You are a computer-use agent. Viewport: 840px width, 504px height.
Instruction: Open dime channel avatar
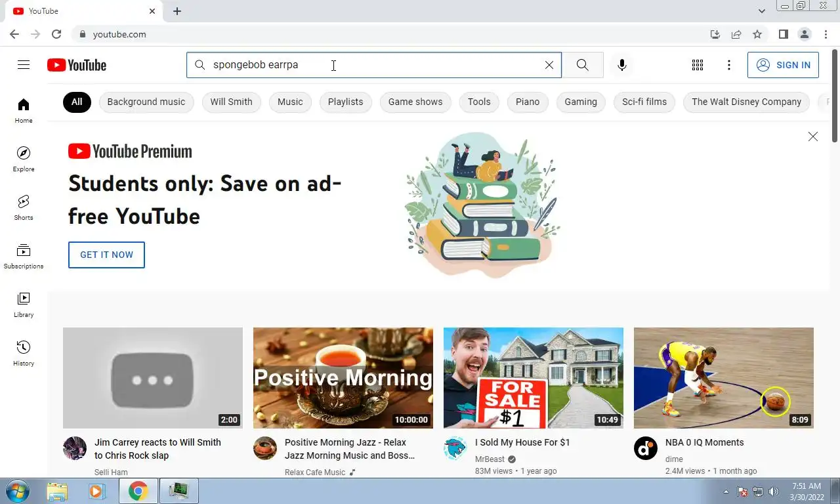coord(646,448)
